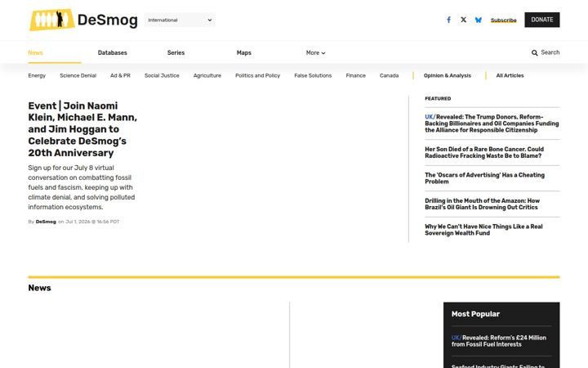588x368 pixels.
Task: Click the DeSmog author byline
Action: click(46, 222)
